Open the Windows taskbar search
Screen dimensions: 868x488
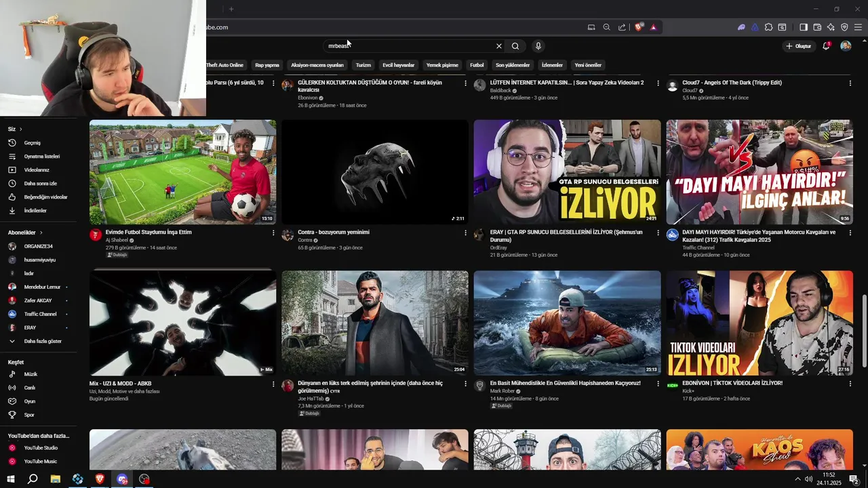[x=33, y=479]
